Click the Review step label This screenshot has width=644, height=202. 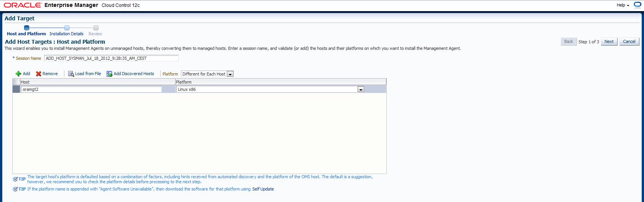click(x=95, y=34)
